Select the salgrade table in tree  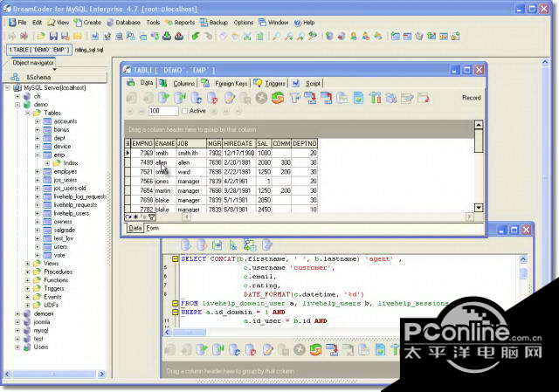(x=64, y=230)
